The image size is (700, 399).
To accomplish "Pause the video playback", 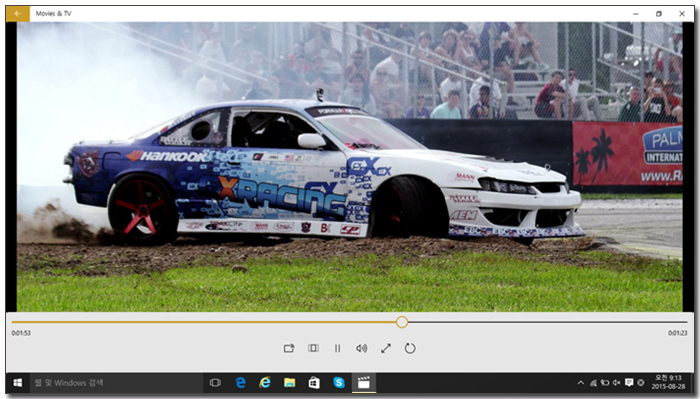I will click(x=338, y=348).
